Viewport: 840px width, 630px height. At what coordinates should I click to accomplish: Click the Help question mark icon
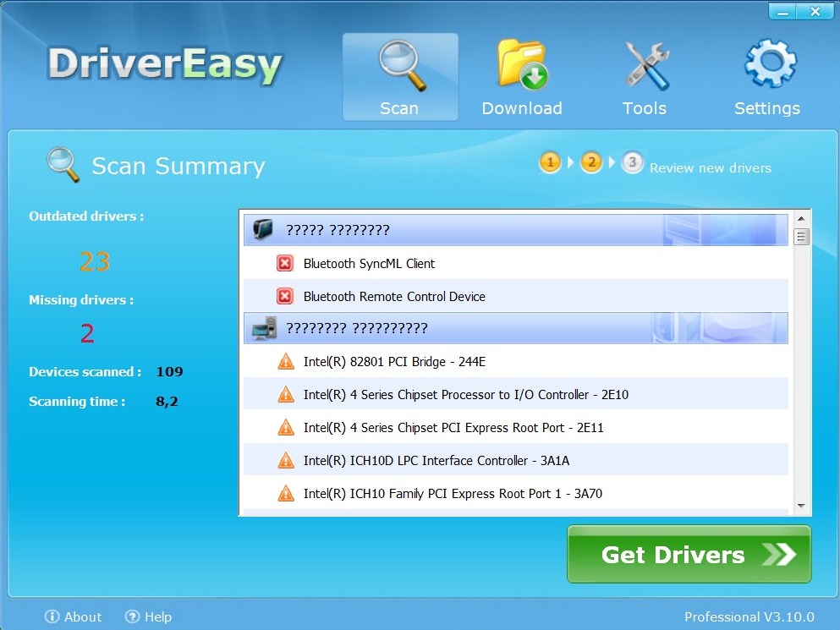coord(132,616)
